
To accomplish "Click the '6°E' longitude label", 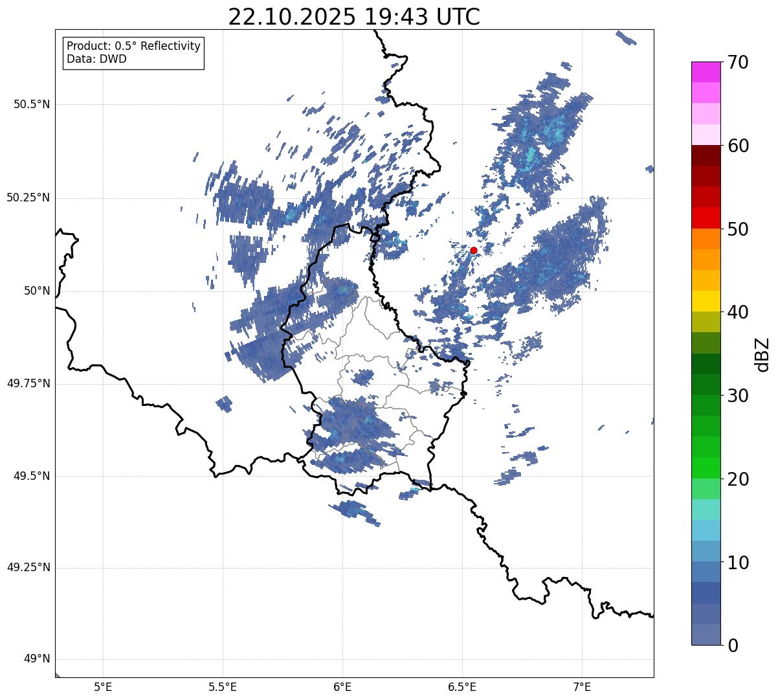I will pyautogui.click(x=342, y=687).
